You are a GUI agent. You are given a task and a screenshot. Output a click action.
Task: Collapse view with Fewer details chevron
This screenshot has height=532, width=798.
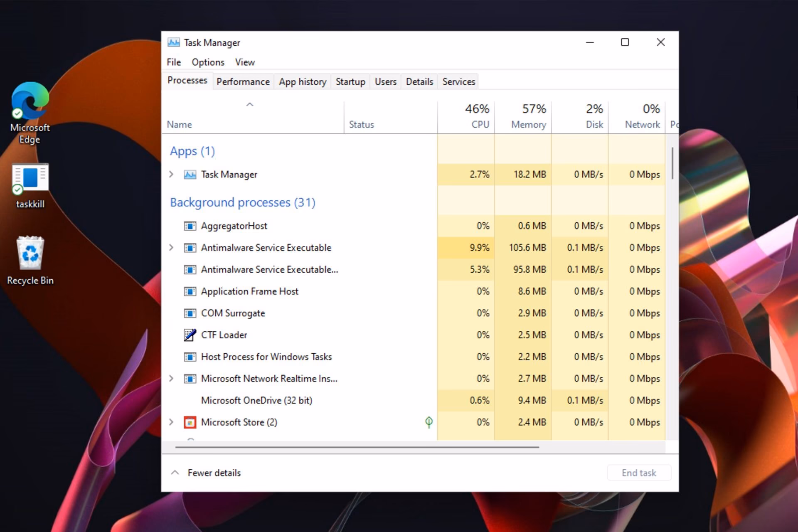click(175, 473)
